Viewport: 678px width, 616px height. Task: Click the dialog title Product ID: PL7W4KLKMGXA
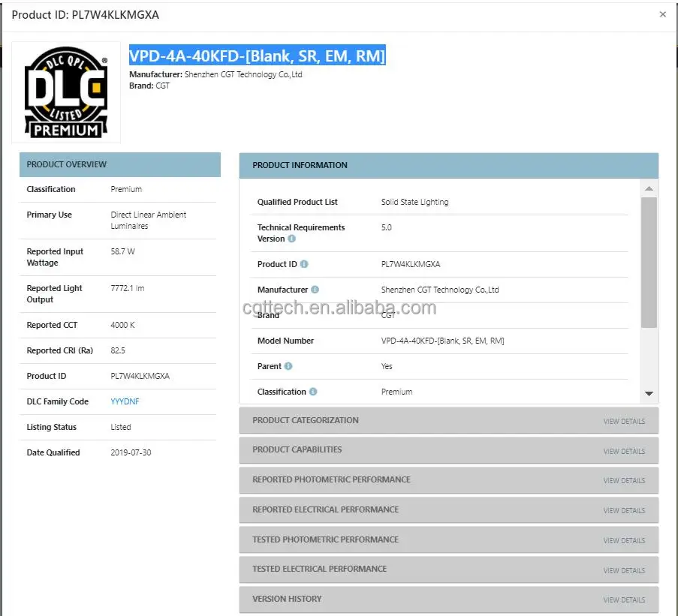85,15
